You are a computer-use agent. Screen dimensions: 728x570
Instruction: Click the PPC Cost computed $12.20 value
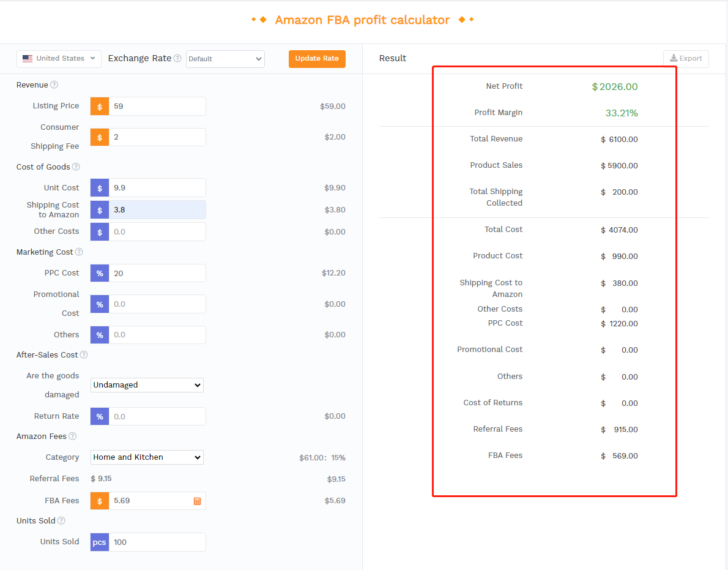333,273
